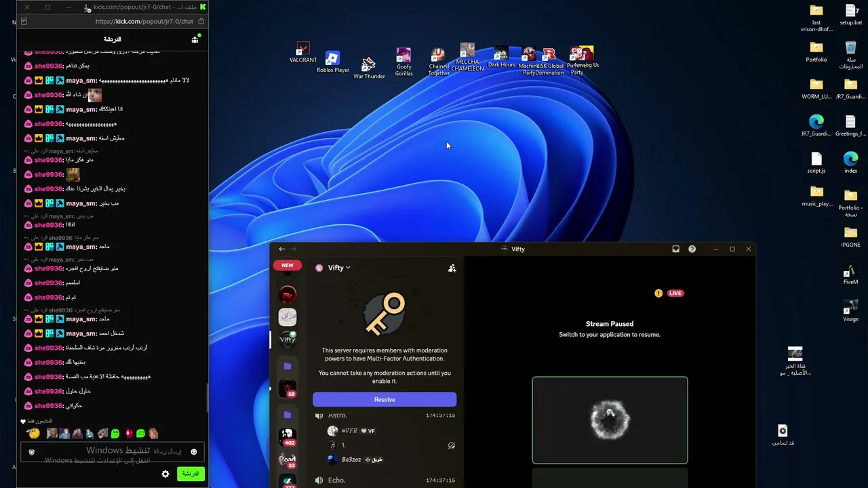
Task: Open the emoji picker in Kick chat input
Action: [x=193, y=452]
